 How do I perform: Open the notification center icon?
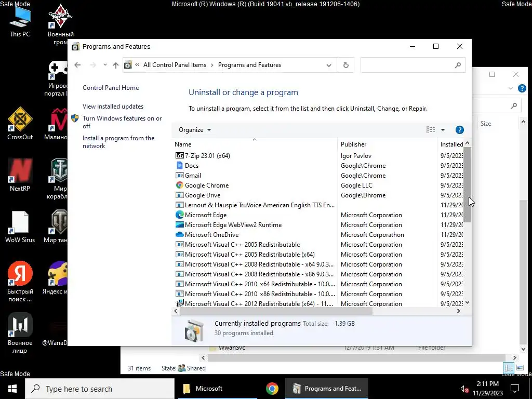pyautogui.click(x=515, y=389)
